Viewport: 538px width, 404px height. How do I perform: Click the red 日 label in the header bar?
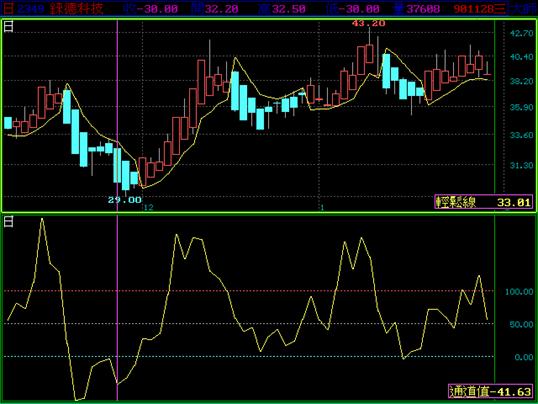coord(8,8)
